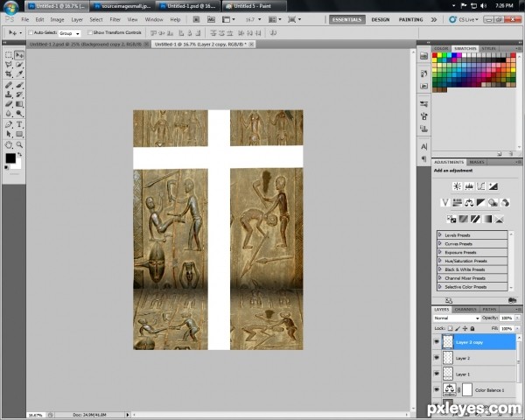525x420 pixels.
Task: Expand Black & White Presets
Action: (x=440, y=269)
